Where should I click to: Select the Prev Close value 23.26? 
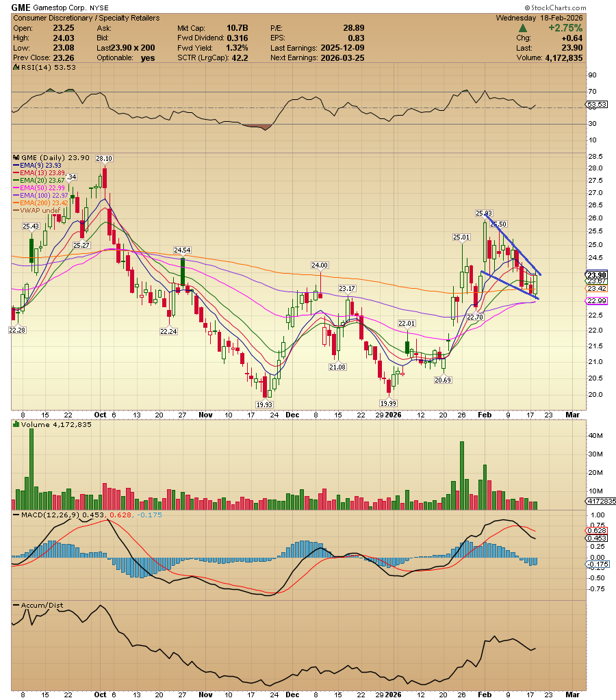click(x=64, y=57)
